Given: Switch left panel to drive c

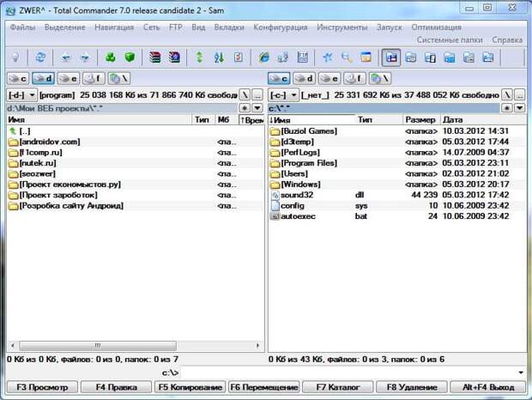Looking at the screenshot, I should (18, 79).
